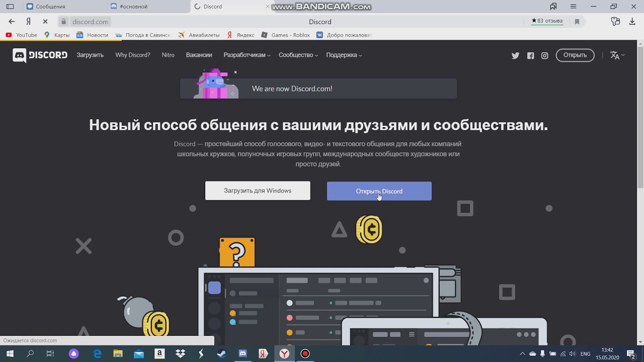The height and width of the screenshot is (362, 644).
Task: Expand the Разработчикам menu
Action: tap(247, 55)
